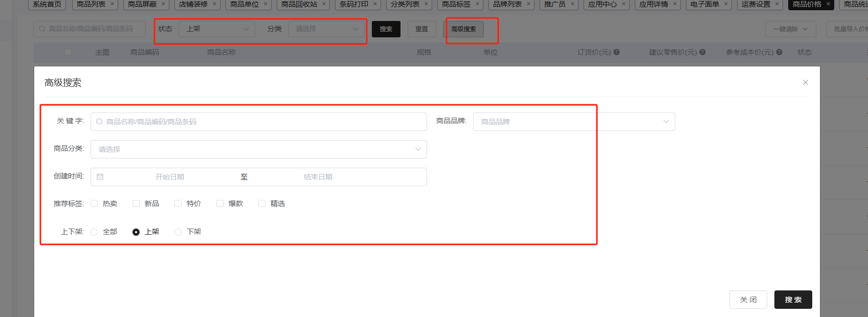Close the 应用中心 tab via its X

point(624,4)
